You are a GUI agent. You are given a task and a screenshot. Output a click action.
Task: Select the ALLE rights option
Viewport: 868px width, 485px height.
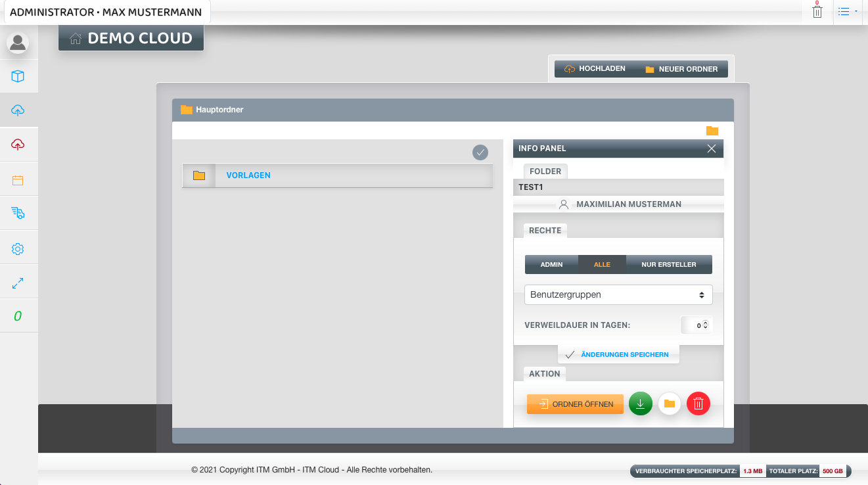602,265
